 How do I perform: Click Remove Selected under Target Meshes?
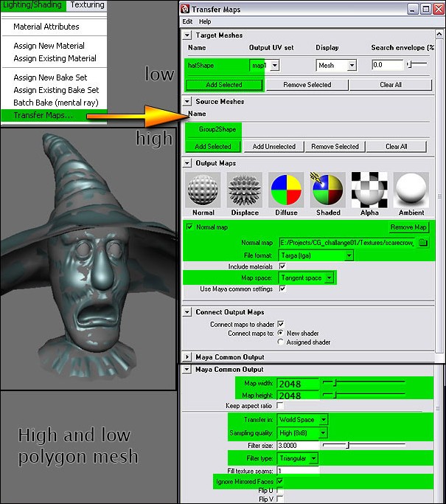pos(307,85)
